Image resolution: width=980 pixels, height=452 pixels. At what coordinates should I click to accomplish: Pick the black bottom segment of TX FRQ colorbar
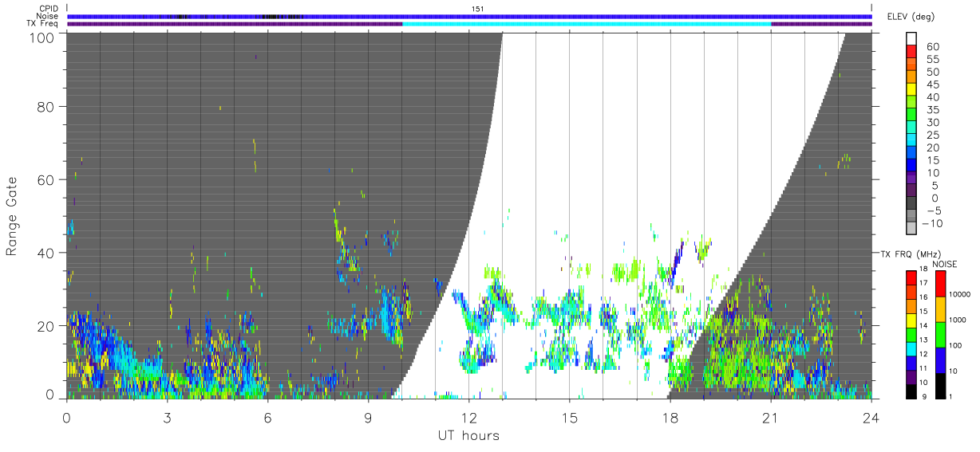pyautogui.click(x=912, y=390)
